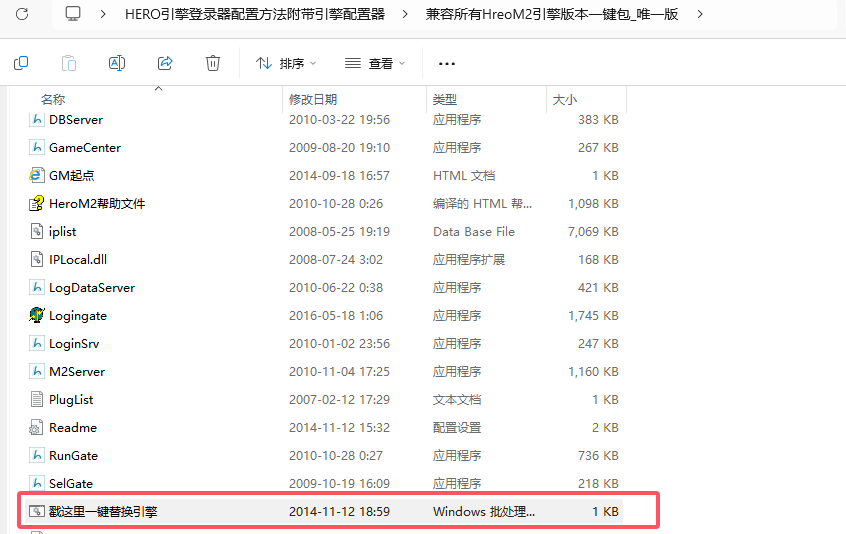The image size is (846, 534).
Task: Select file name 戳这里一键替换引擎
Action: point(103,512)
